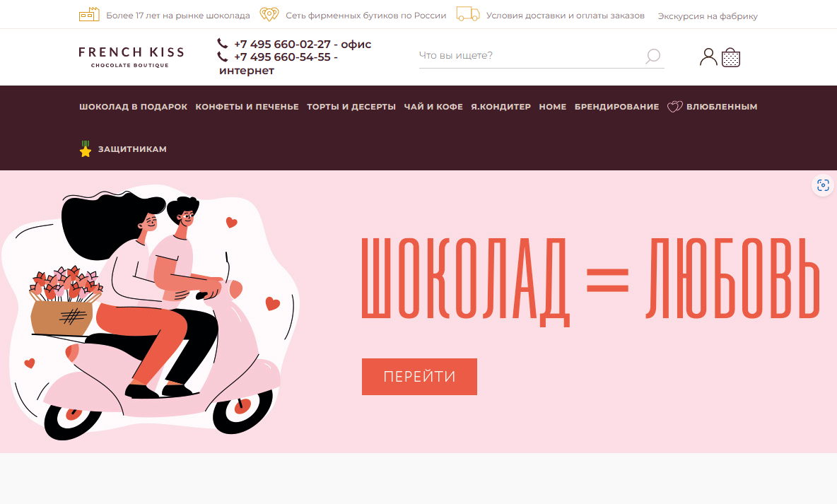Click the image search lens icon
The height and width of the screenshot is (504, 837).
click(x=823, y=185)
